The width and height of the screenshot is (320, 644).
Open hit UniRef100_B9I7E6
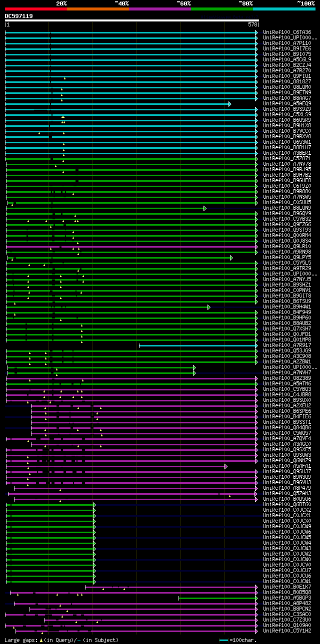tap(287, 49)
